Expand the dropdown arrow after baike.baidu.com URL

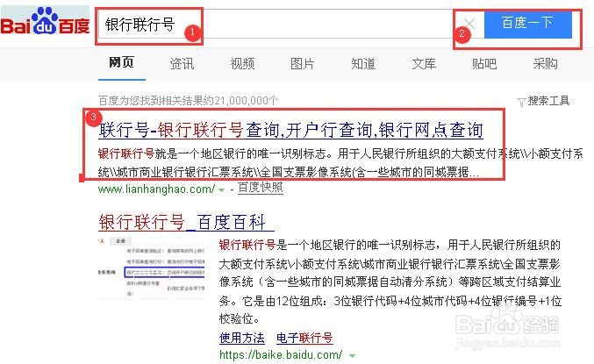353,355
